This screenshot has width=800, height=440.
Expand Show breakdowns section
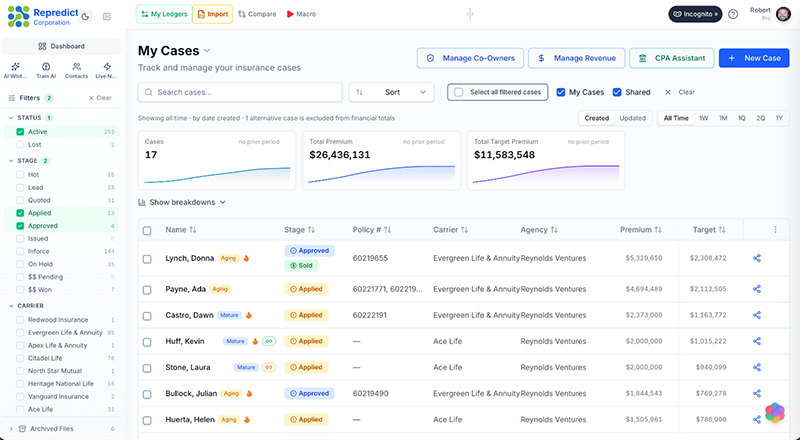tap(182, 202)
